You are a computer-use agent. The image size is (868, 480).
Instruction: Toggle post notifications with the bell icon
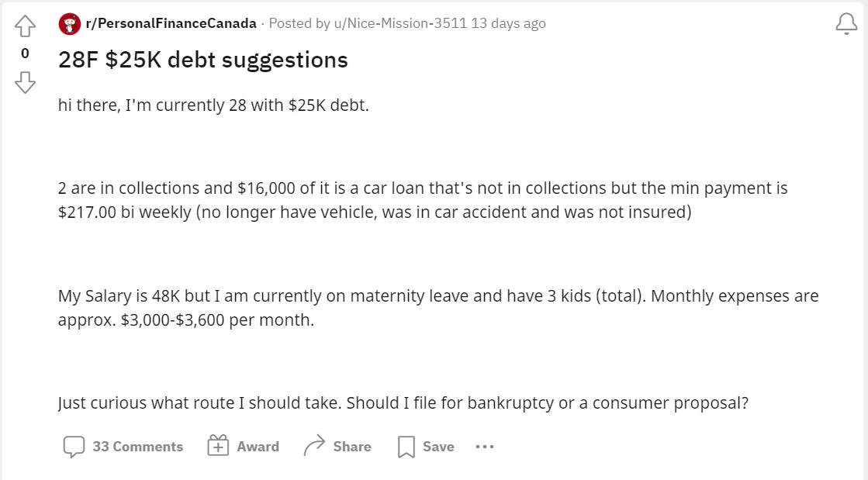846,25
